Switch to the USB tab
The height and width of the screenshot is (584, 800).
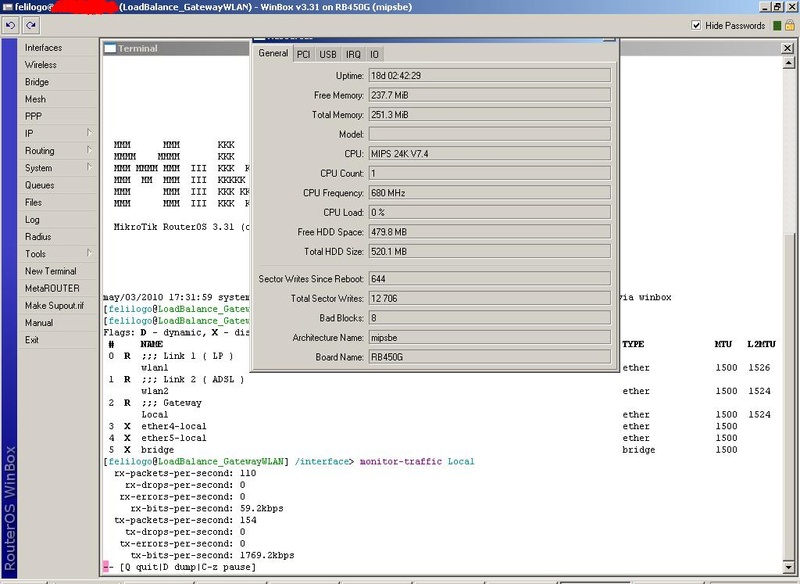coord(327,54)
